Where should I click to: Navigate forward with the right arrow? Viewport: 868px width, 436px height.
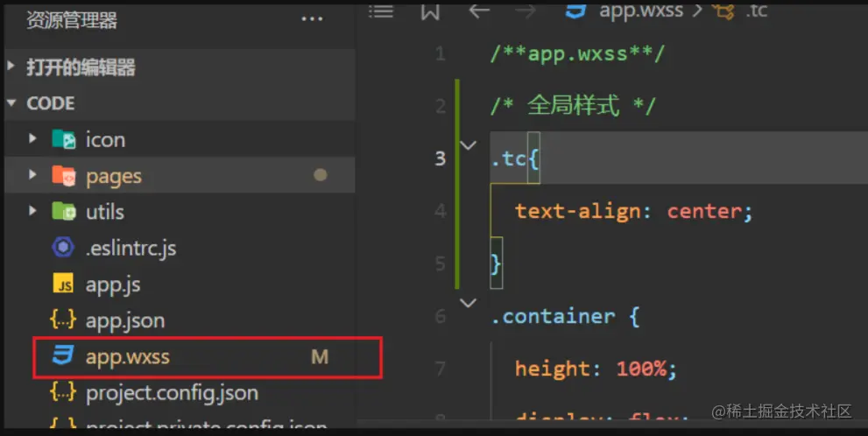pyautogui.click(x=526, y=11)
